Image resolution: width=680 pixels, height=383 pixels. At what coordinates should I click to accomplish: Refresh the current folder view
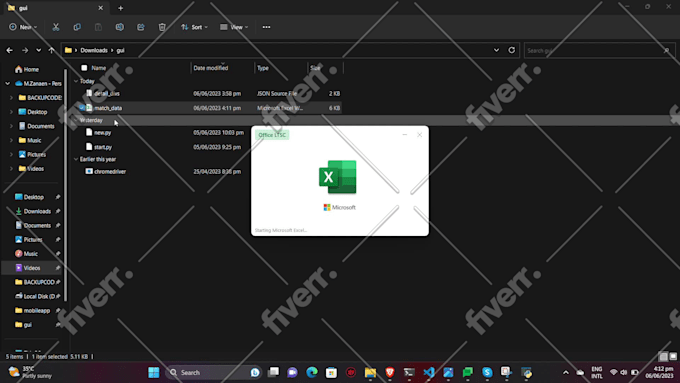512,50
